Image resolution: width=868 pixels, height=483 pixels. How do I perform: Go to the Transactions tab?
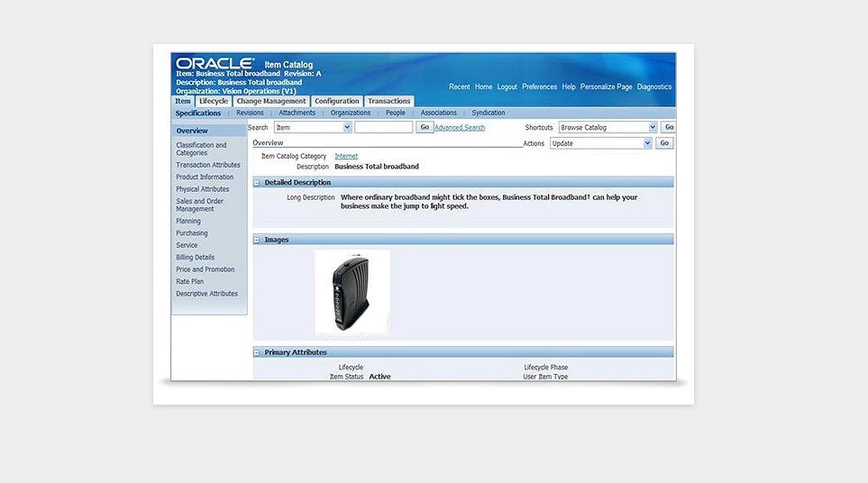pyautogui.click(x=388, y=101)
